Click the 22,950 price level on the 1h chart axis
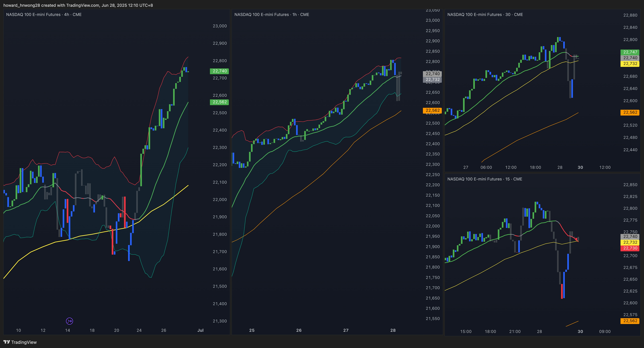644x348 pixels. [x=433, y=31]
